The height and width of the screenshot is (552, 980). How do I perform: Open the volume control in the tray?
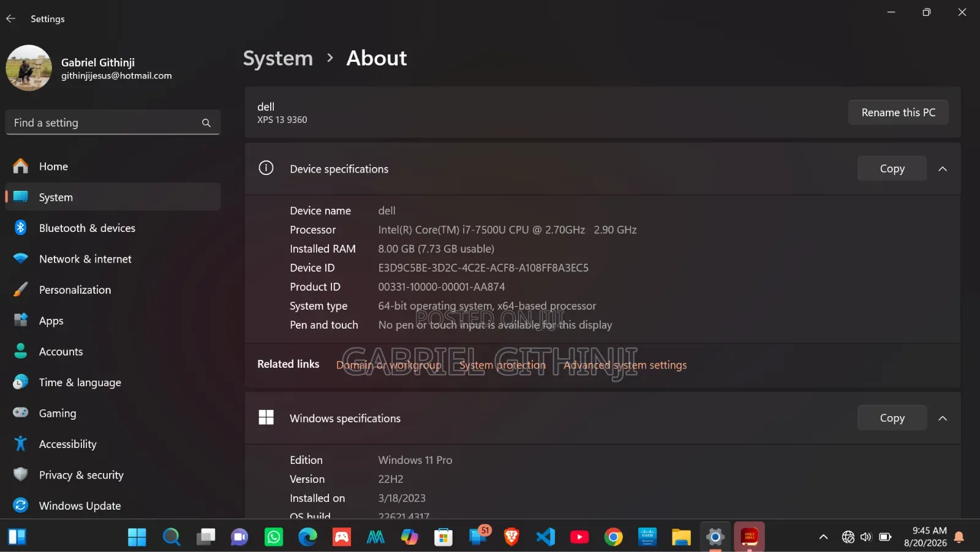pos(866,537)
